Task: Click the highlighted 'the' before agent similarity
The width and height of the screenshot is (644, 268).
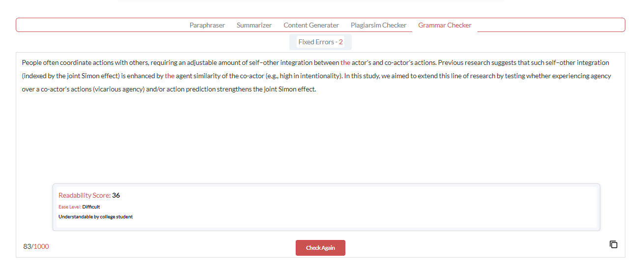Action: [x=169, y=76]
